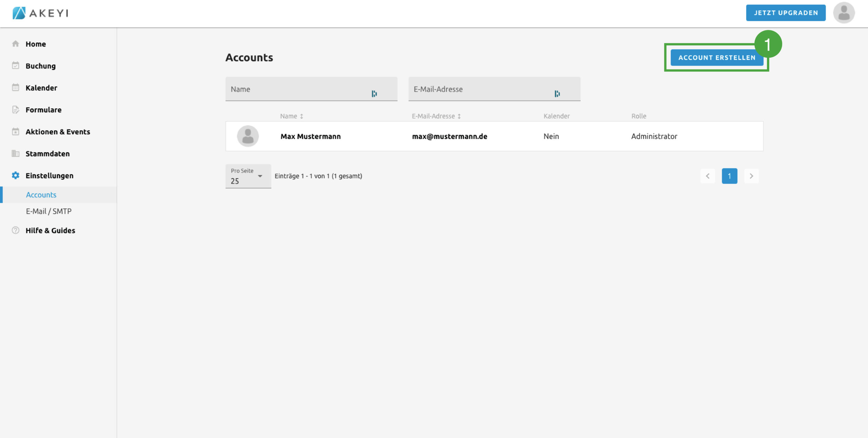The image size is (868, 438).
Task: Open the Accounts submenu item
Action: [x=41, y=195]
